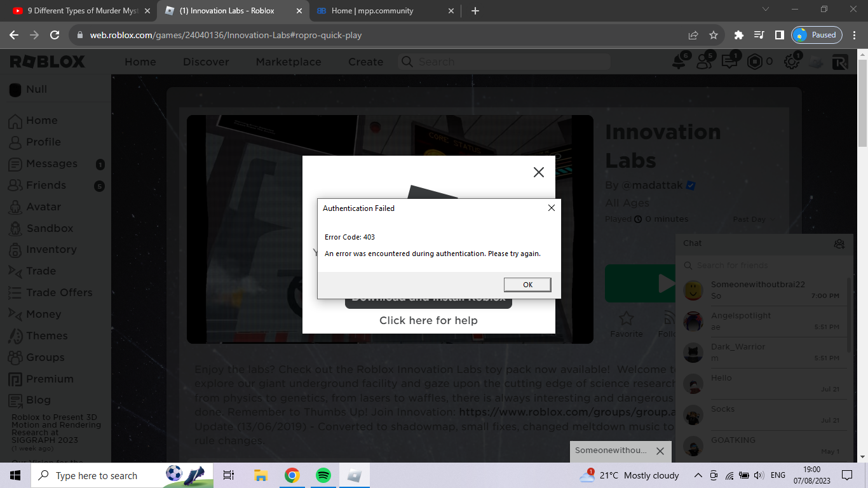
Task: Expand the Past Day played-time dropdown
Action: tap(754, 219)
